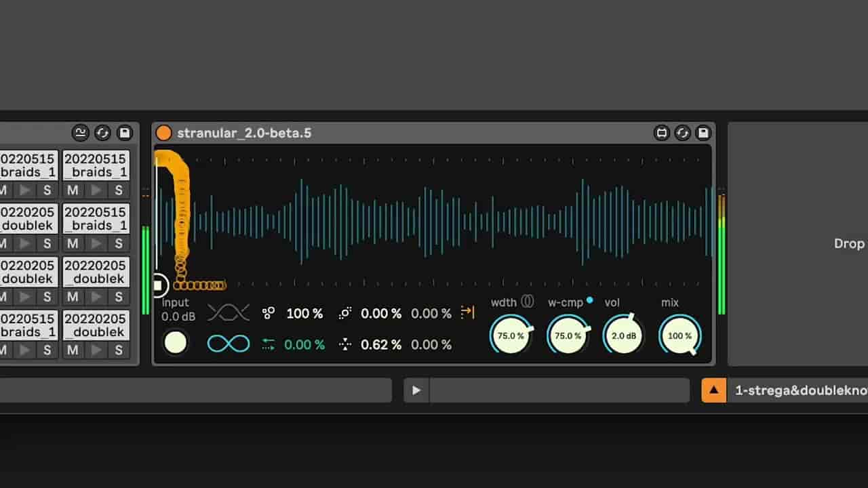Click the save disk icon in left panel header

(124, 133)
